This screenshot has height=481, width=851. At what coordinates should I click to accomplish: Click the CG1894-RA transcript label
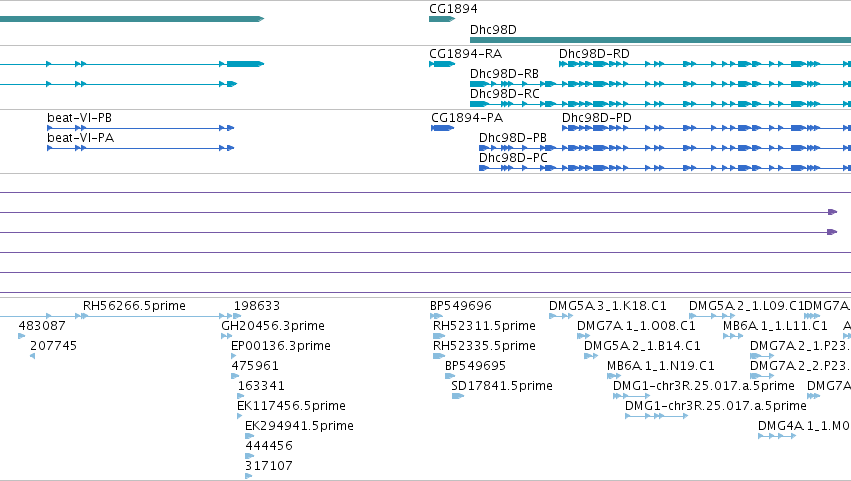pyautogui.click(x=465, y=54)
